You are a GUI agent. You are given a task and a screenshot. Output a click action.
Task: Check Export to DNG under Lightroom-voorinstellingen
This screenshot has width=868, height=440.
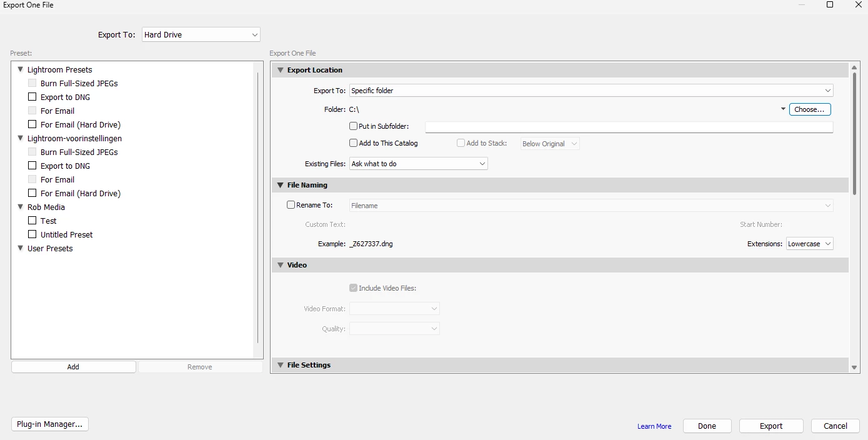pos(32,166)
